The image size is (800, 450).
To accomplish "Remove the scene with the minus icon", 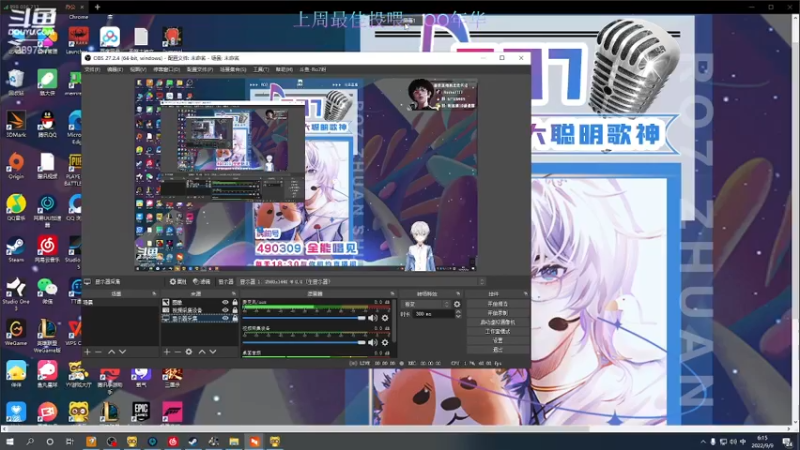I will pyautogui.click(x=98, y=352).
